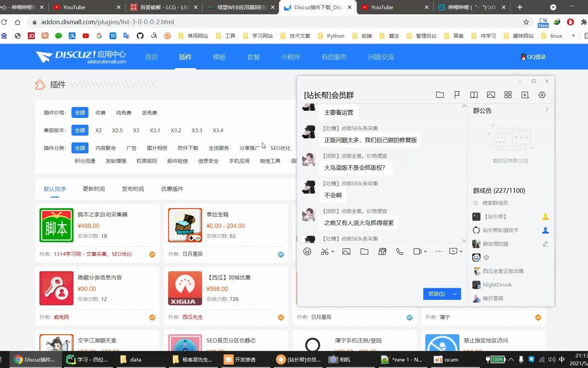Open the book icon in QQ group header
Image resolution: width=588 pixels, height=368 pixels.
(x=474, y=95)
